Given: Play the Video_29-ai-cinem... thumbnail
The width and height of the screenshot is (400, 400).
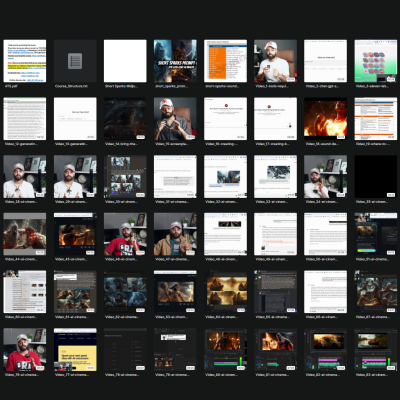Looking at the screenshot, I should point(75,176).
